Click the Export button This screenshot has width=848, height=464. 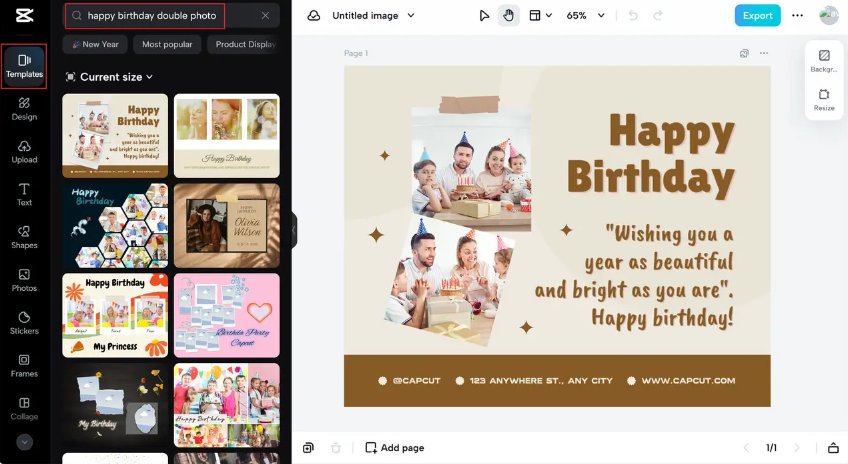[757, 16]
